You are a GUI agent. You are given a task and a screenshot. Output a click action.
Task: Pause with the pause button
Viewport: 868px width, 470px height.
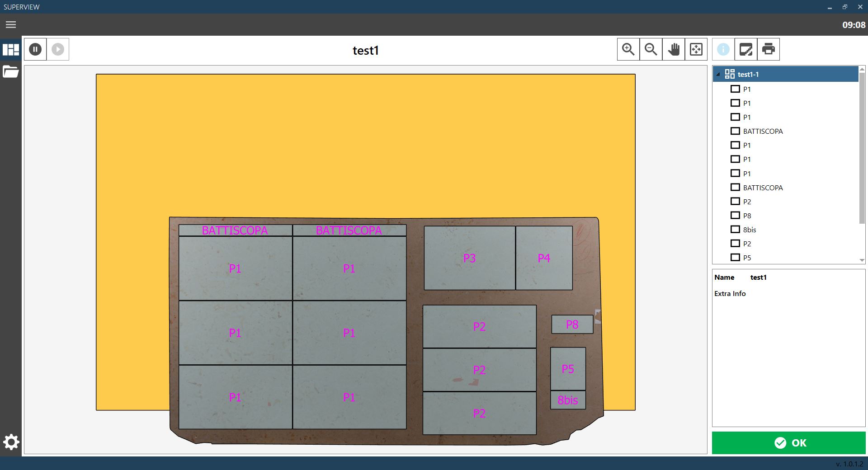point(35,49)
